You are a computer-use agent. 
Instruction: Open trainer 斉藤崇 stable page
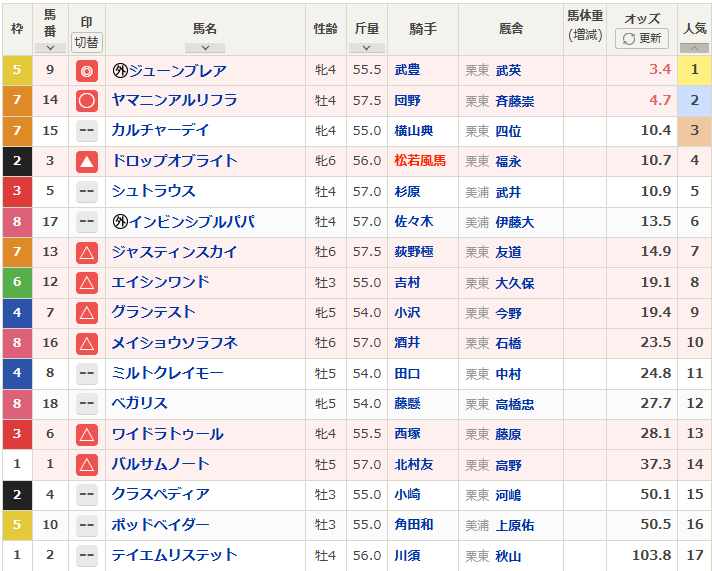tap(514, 101)
